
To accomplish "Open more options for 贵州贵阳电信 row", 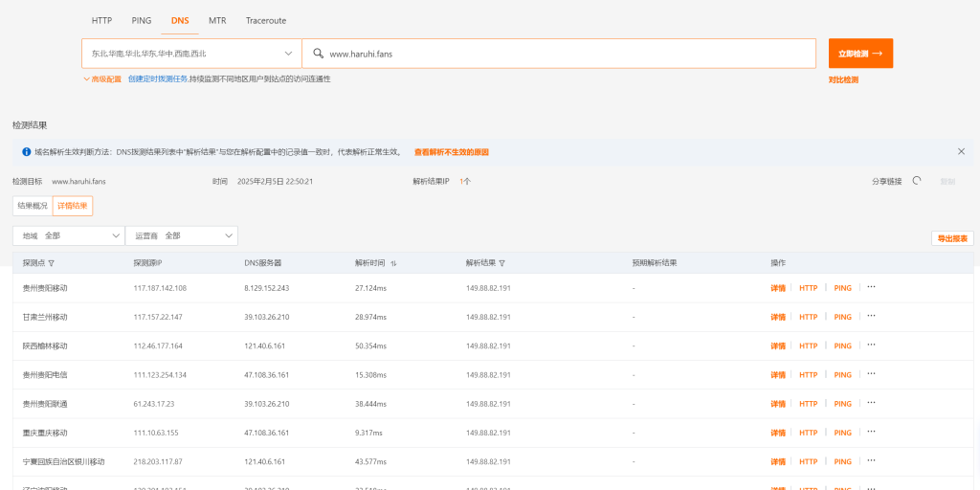I will [x=871, y=374].
